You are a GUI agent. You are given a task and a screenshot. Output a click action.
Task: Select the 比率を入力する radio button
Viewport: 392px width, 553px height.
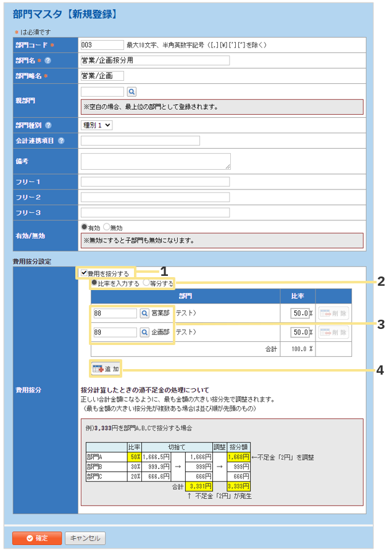pos(94,283)
